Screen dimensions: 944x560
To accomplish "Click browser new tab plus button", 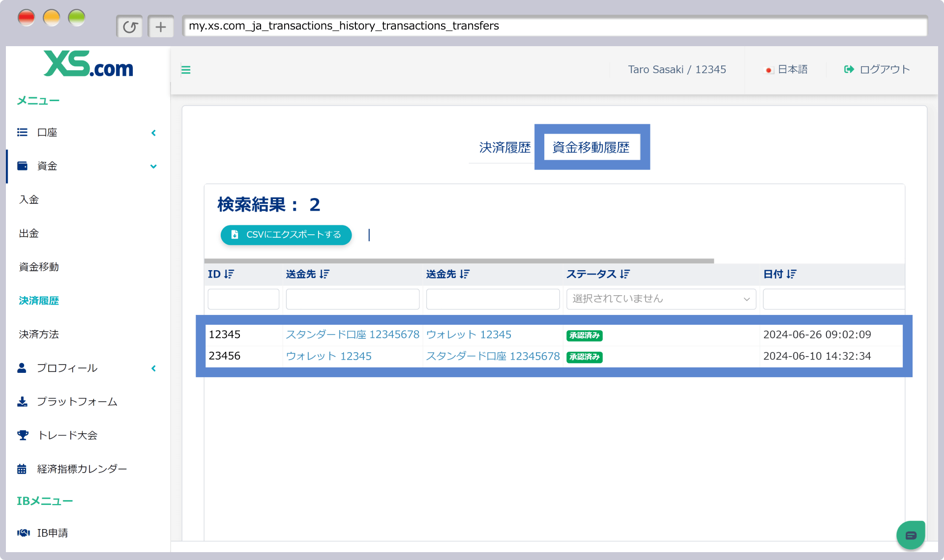I will (161, 27).
